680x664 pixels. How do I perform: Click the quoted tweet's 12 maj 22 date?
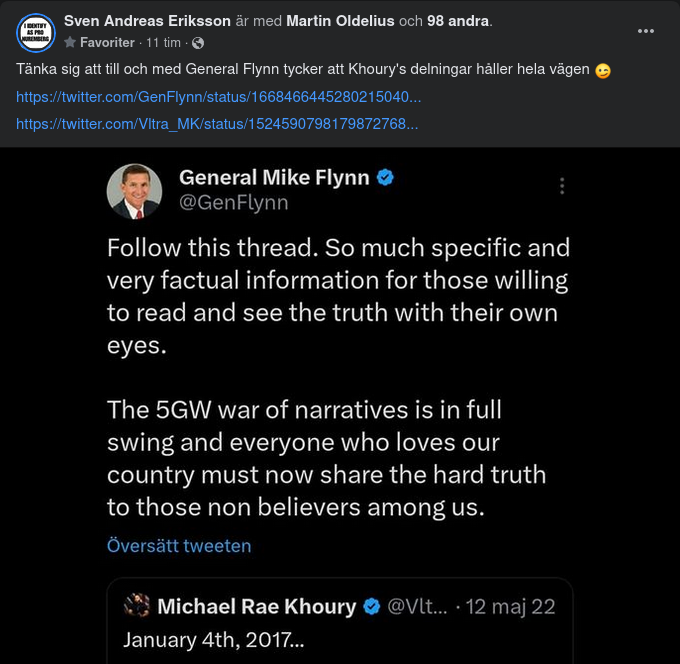tap(512, 607)
